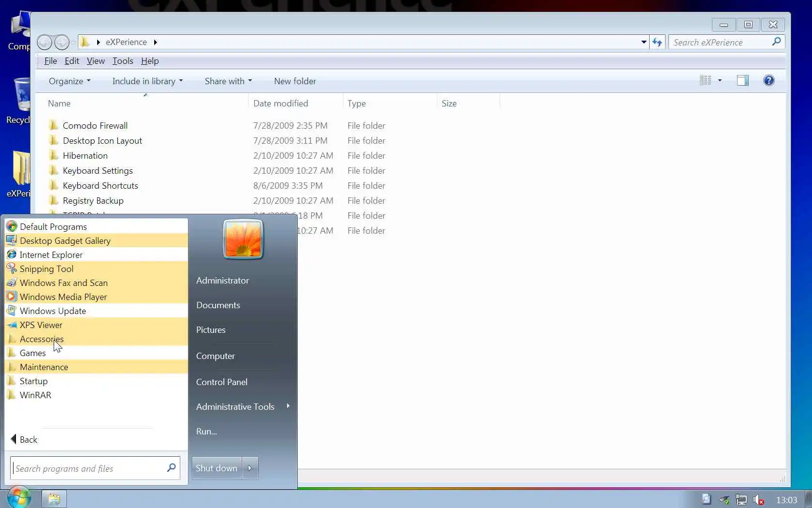Open the Help menu
The height and width of the screenshot is (508, 812).
point(150,61)
